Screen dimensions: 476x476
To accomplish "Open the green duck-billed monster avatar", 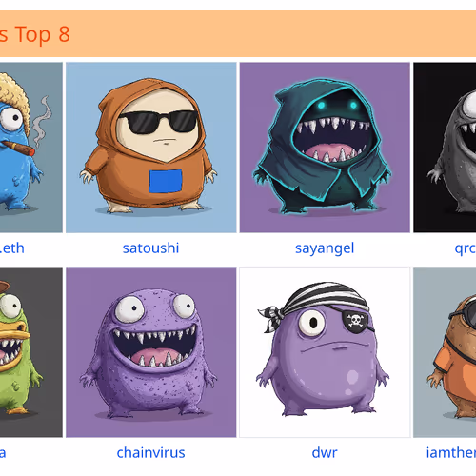I will (x=31, y=352).
